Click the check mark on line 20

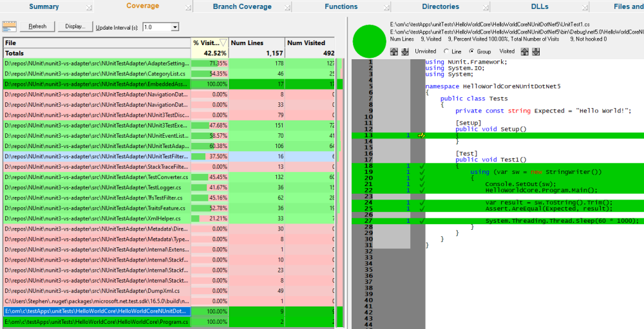point(422,178)
